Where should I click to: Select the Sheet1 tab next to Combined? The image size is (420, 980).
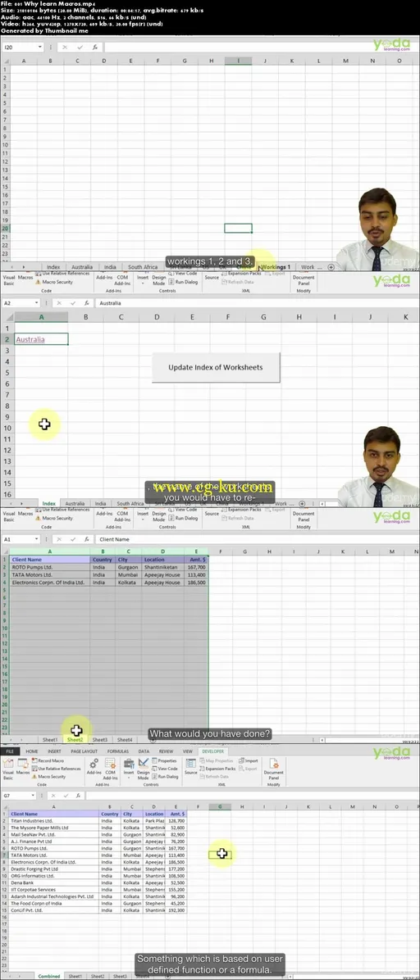(x=75, y=976)
